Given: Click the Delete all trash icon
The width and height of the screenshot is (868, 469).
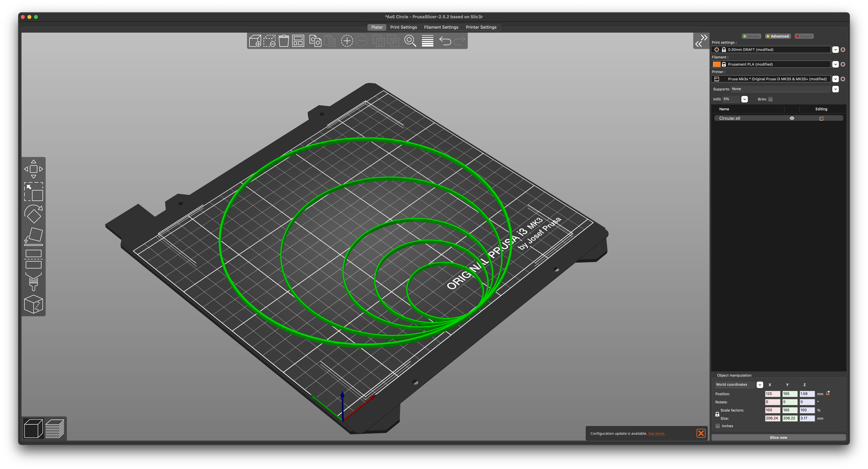Looking at the screenshot, I should coord(284,41).
